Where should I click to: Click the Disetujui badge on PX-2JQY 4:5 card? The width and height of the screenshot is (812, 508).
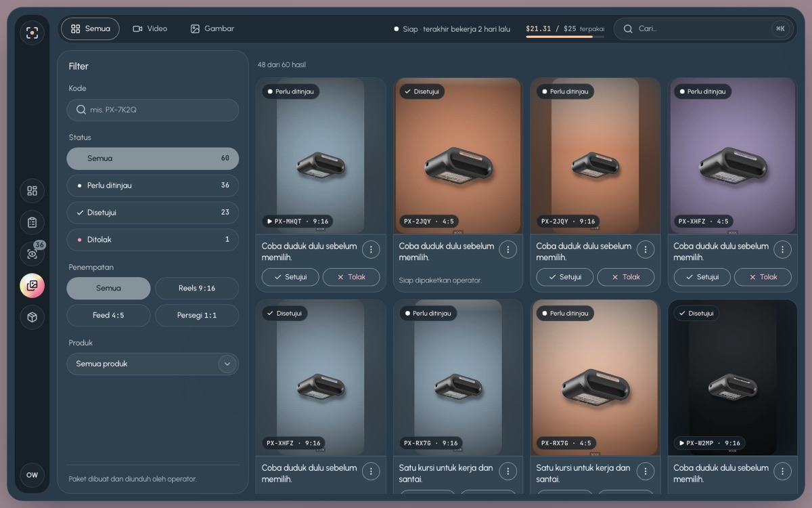coord(422,91)
